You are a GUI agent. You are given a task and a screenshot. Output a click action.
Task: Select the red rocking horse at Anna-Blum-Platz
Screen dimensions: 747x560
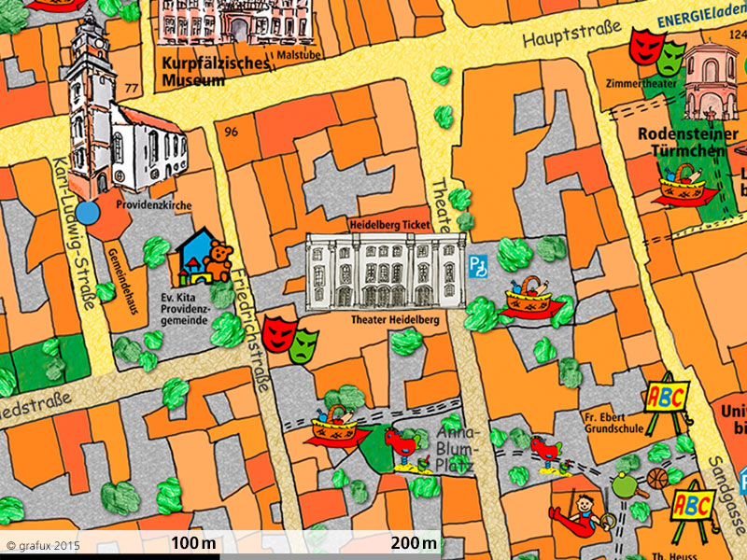403,445
